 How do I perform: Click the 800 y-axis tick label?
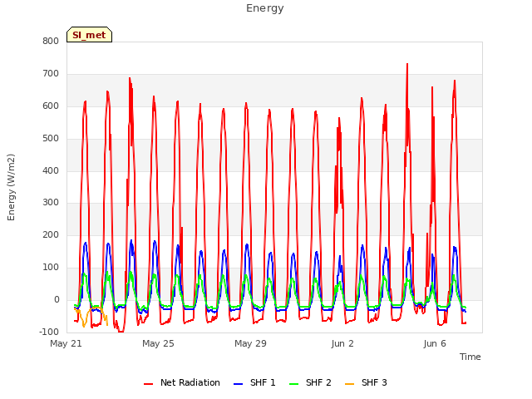pyautogui.click(x=51, y=42)
